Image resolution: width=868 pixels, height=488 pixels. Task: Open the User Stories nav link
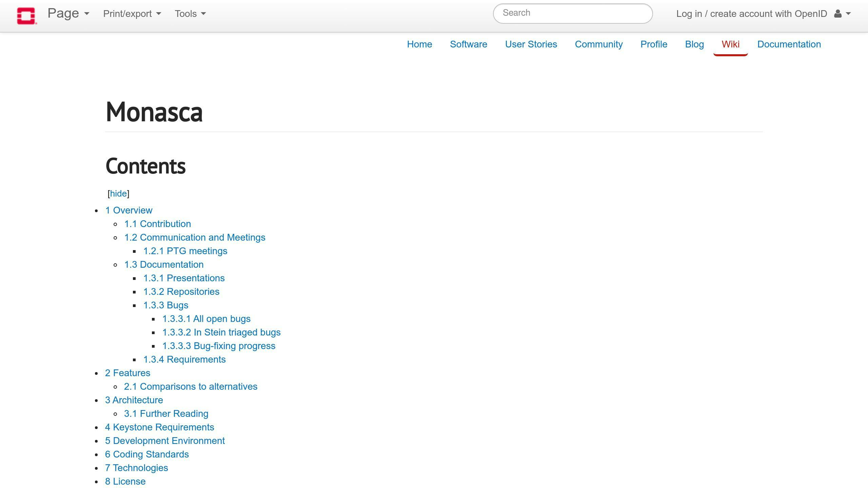pyautogui.click(x=531, y=44)
